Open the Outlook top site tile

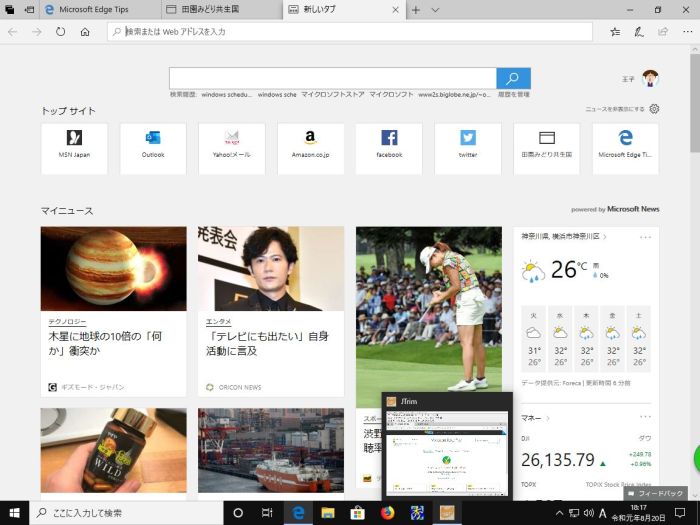point(153,146)
